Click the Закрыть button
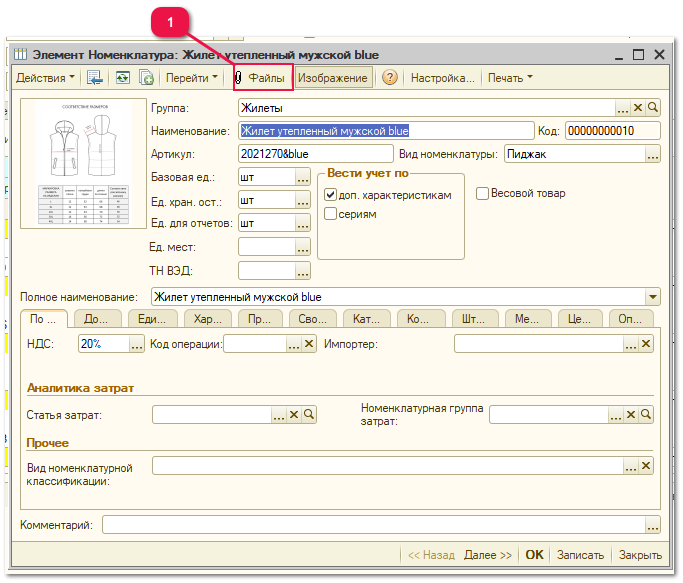 tap(640, 555)
